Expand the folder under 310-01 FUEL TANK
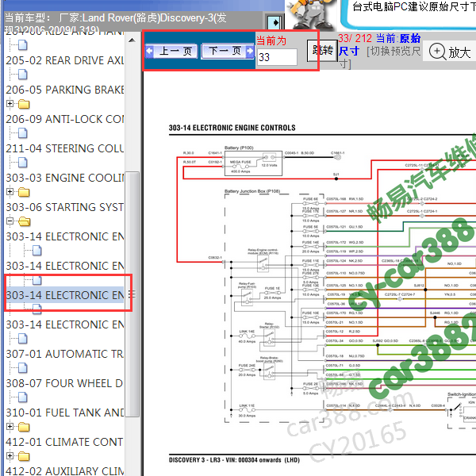 (x=10, y=427)
